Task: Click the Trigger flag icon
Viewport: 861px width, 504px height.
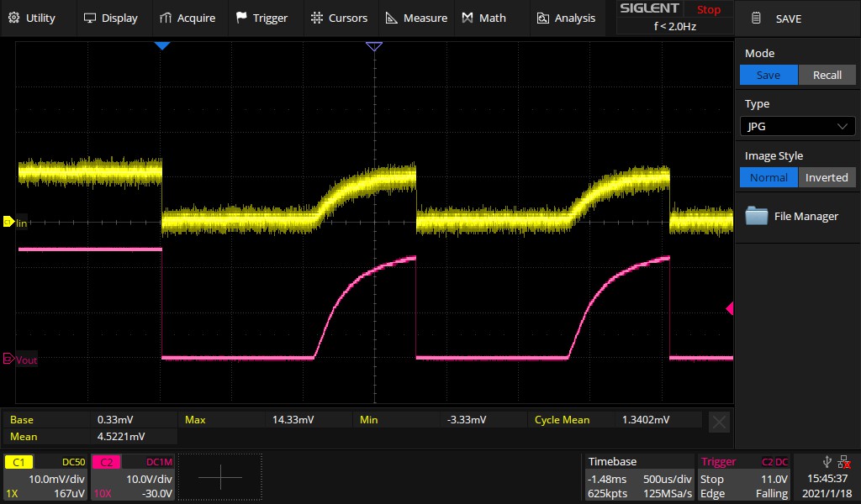Action: coord(241,18)
